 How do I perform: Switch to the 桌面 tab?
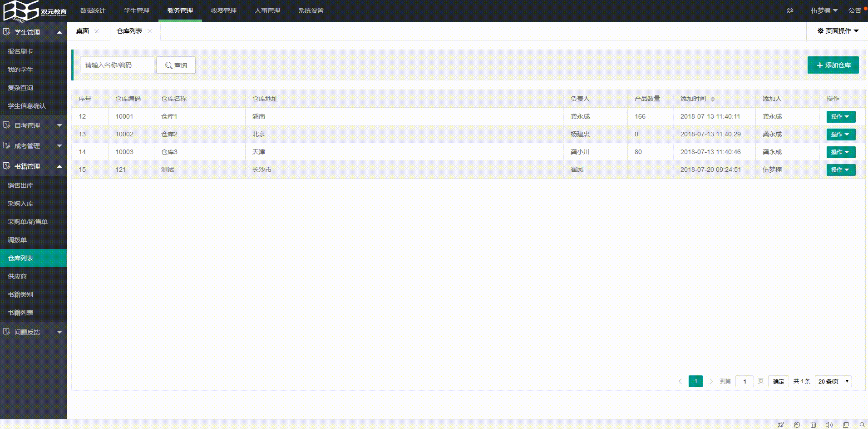[x=83, y=31]
